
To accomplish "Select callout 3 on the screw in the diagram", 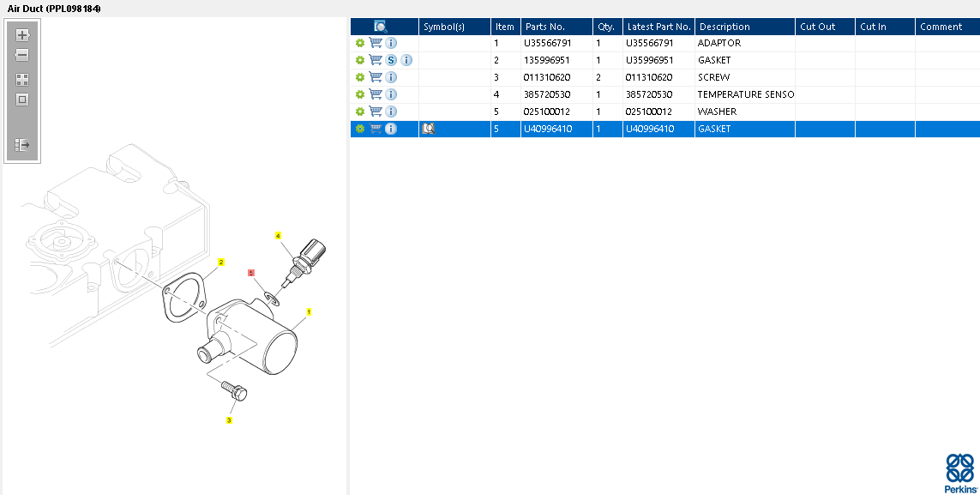I will pyautogui.click(x=229, y=420).
